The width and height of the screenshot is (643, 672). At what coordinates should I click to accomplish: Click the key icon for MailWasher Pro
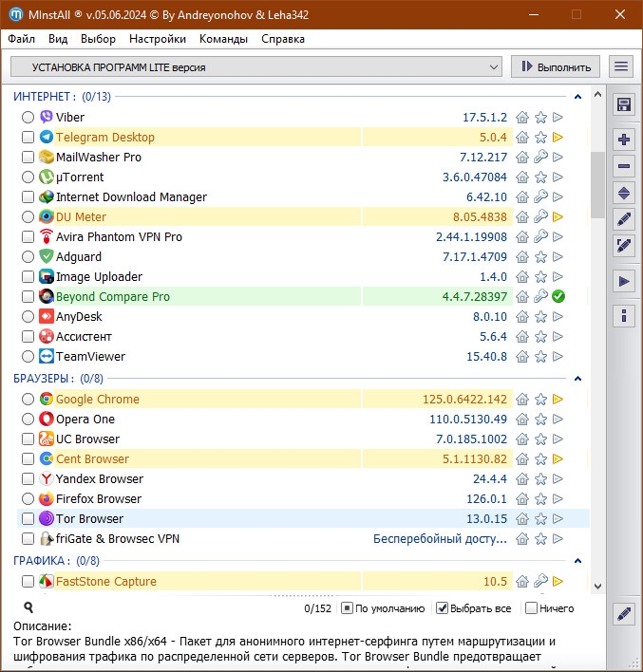(x=540, y=157)
